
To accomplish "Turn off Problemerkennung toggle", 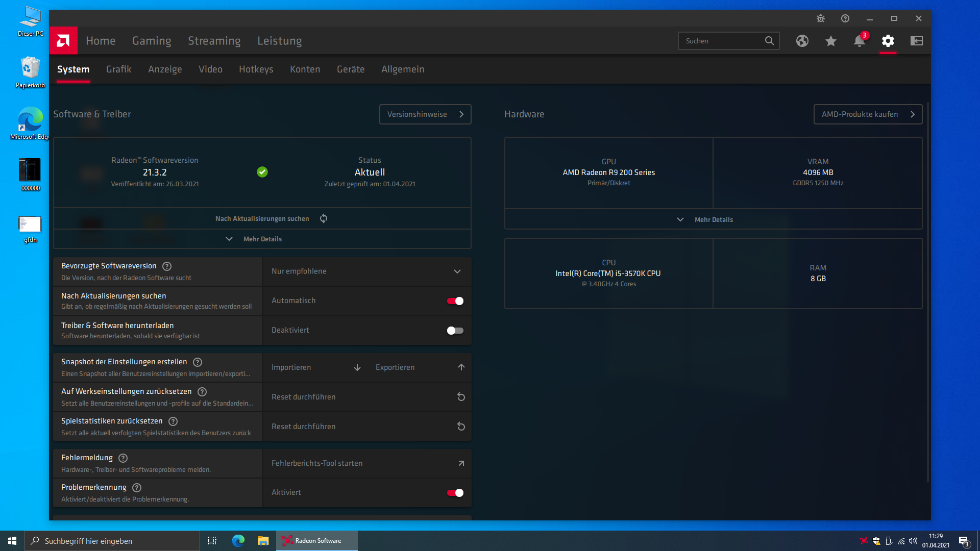I will click(x=455, y=493).
